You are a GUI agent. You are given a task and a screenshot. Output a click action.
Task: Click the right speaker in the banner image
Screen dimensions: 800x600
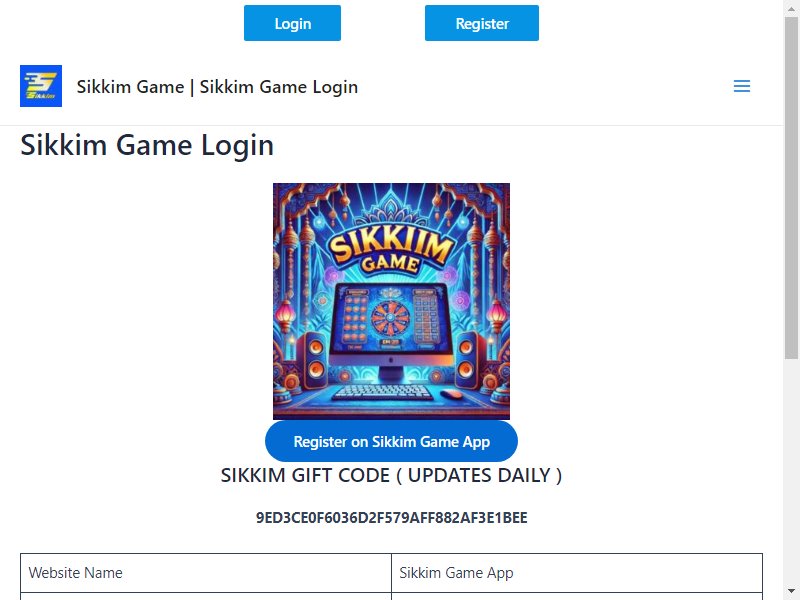[468, 360]
